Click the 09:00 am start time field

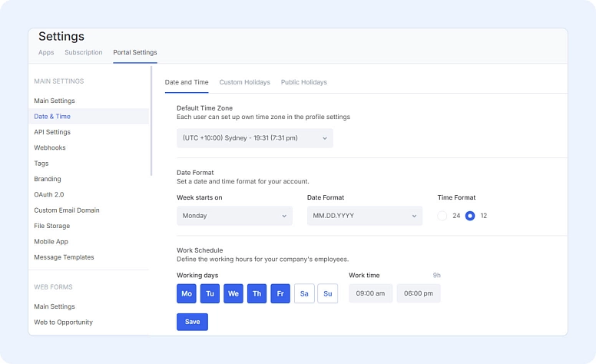click(x=370, y=293)
